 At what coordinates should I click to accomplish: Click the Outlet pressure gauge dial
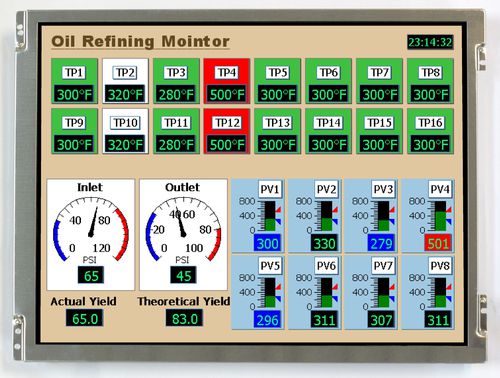click(183, 230)
